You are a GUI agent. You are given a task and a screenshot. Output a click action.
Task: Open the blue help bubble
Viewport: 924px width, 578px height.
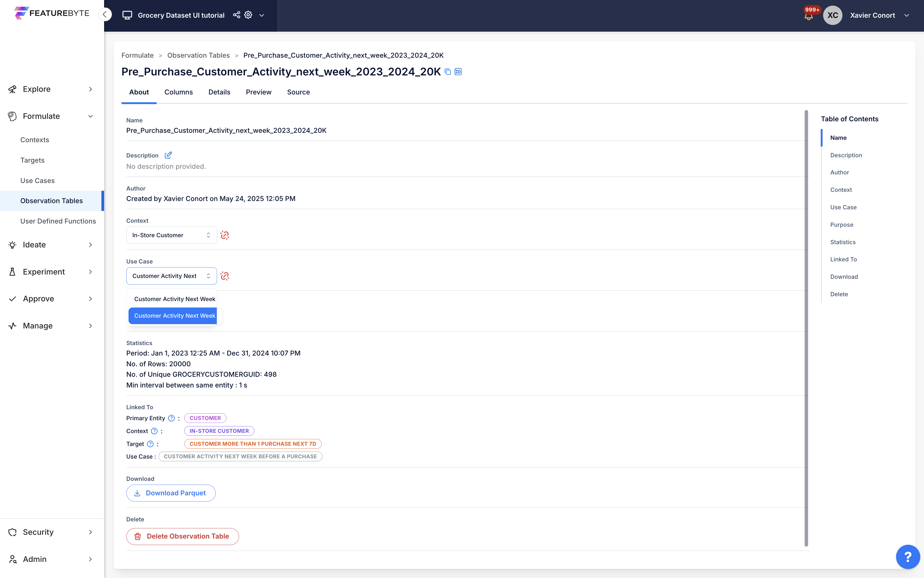coord(908,557)
